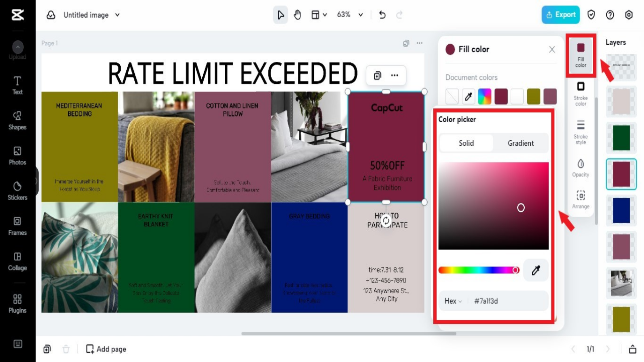Undo the last action
Screen dimensions: 644x362
(382, 15)
